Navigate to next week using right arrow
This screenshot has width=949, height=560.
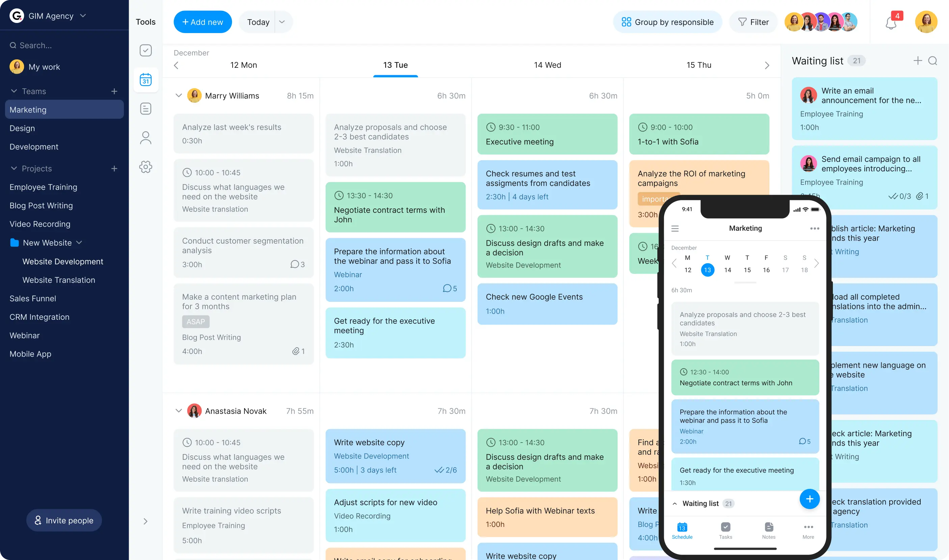(767, 65)
